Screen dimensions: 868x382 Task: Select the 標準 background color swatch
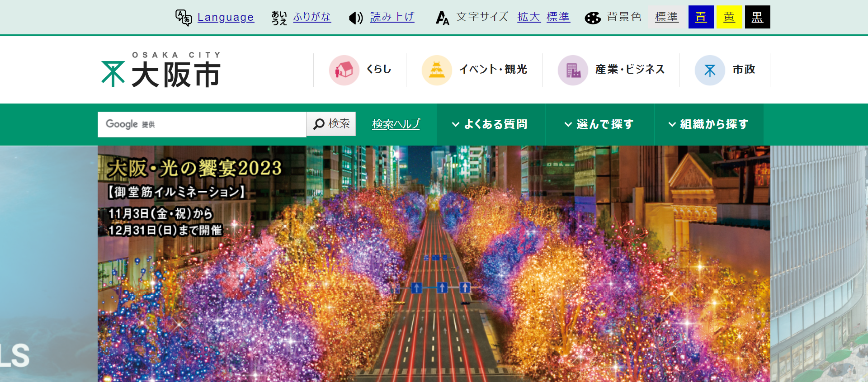click(667, 17)
